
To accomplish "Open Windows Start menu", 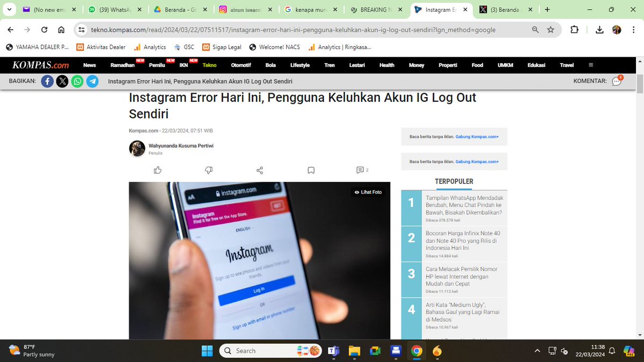I will (207, 351).
